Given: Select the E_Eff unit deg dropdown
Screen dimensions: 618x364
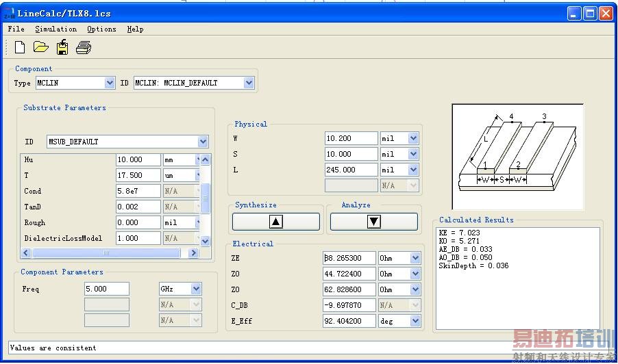Looking at the screenshot, I should tap(415, 321).
